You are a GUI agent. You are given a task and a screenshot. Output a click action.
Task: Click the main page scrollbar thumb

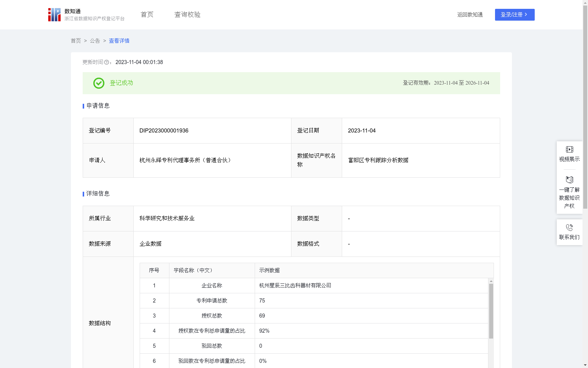pyautogui.click(x=585, y=107)
